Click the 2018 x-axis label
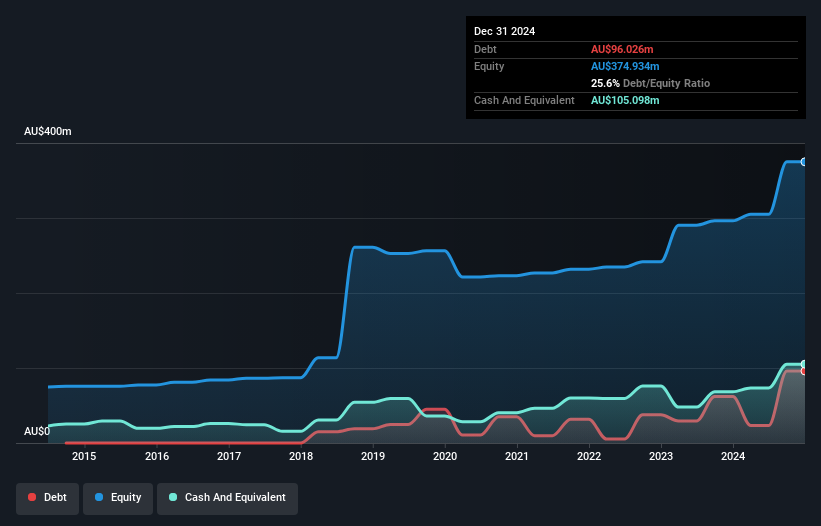Viewport: 821px width, 526px height. click(301, 456)
